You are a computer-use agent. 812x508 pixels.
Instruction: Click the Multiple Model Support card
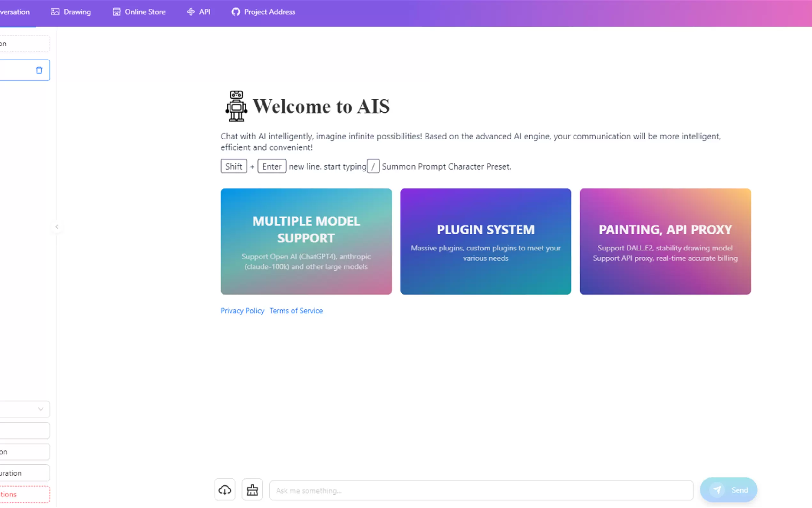306,242
